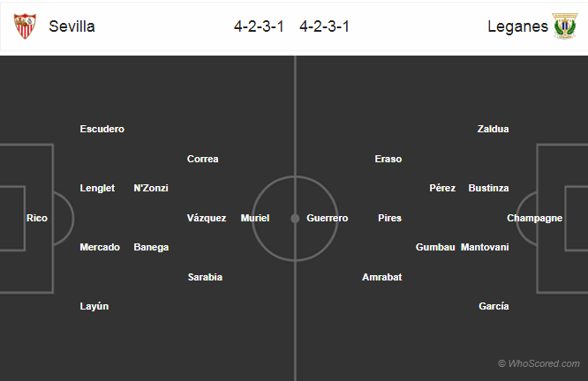Click Leganes's 4-2-3-1 formation label

[x=324, y=26]
